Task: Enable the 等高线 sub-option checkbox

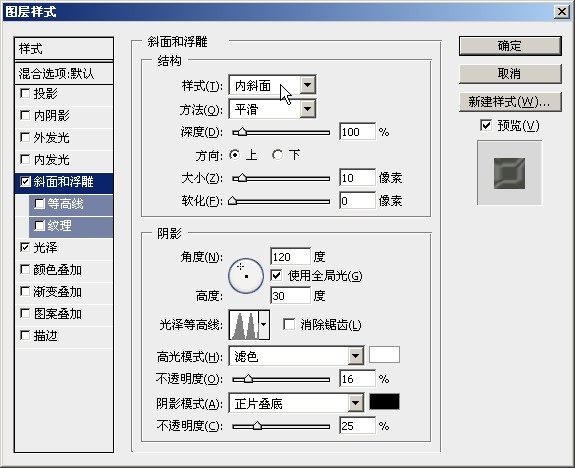Action: click(x=39, y=204)
